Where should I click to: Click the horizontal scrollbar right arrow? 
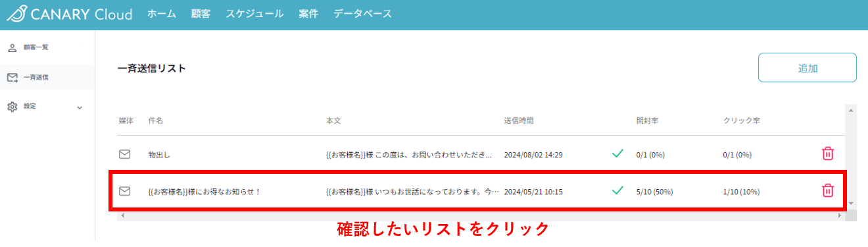tap(839, 215)
